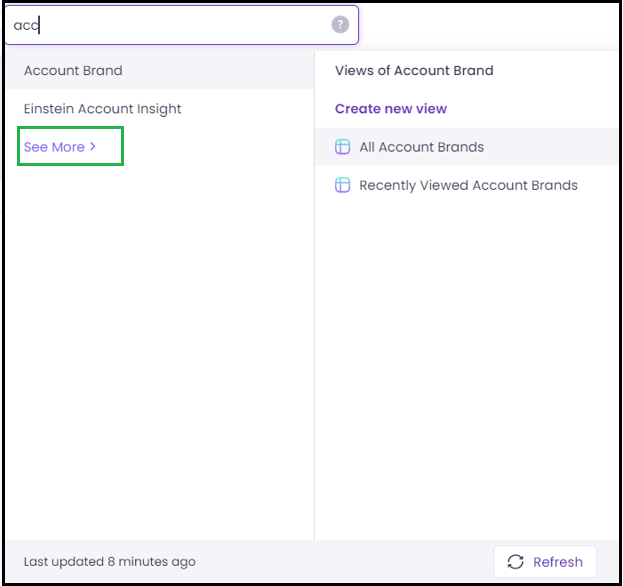Click the Views of Account Brand heading

414,70
